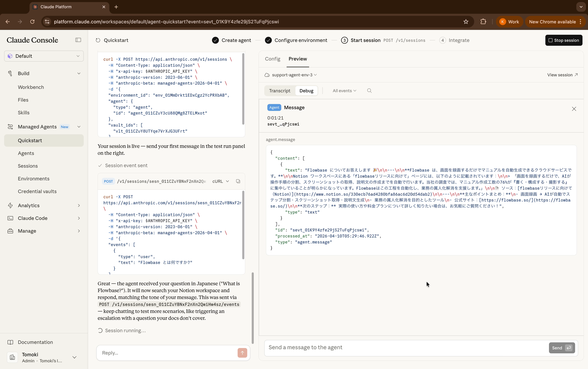This screenshot has width=588, height=369.
Task: Go back to the previous page
Action: tap(8, 22)
